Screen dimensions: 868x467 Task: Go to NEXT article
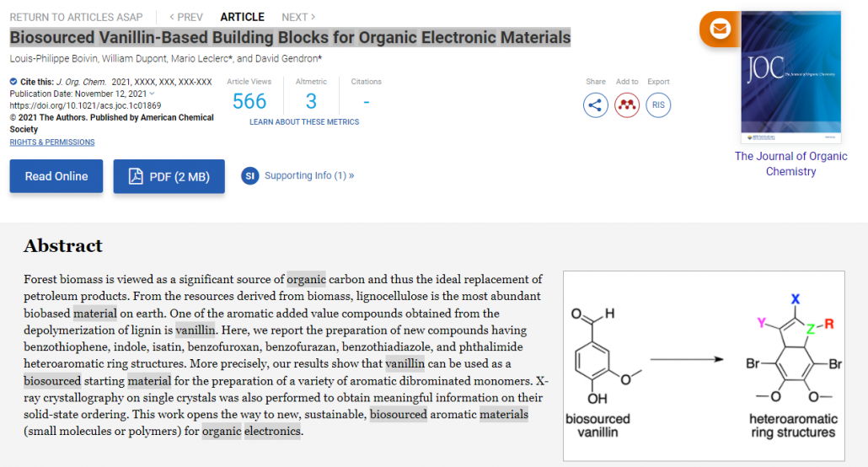click(x=298, y=17)
